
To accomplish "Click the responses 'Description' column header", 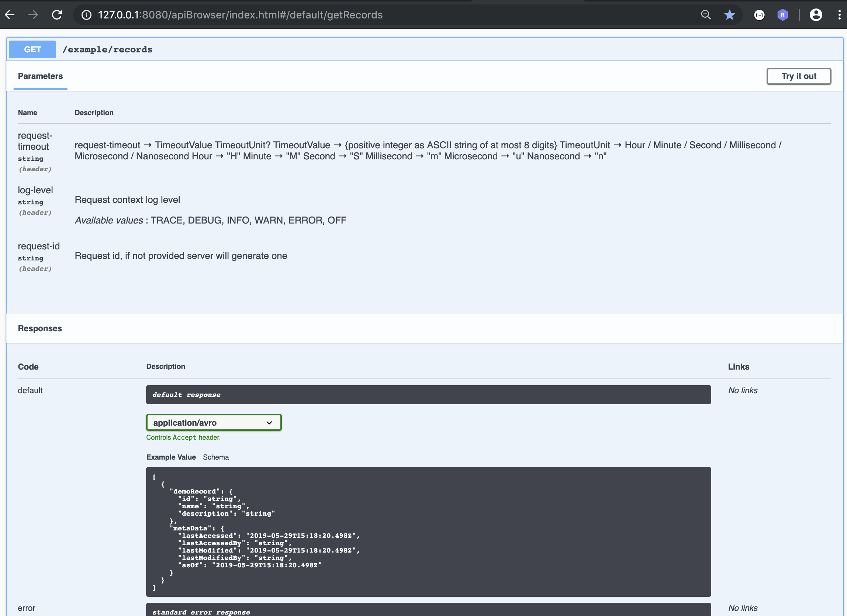I will (x=165, y=366).
